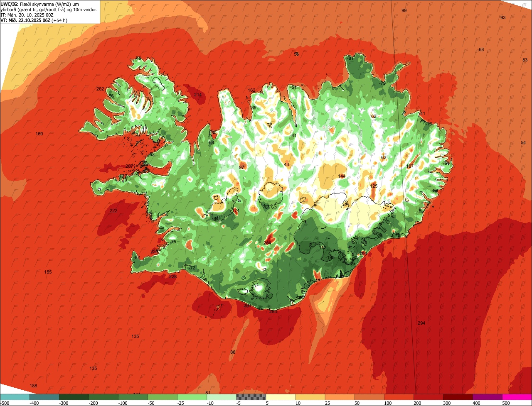Click the map value '112' in the southeast
This screenshot has height=406, width=532.
click(323, 247)
